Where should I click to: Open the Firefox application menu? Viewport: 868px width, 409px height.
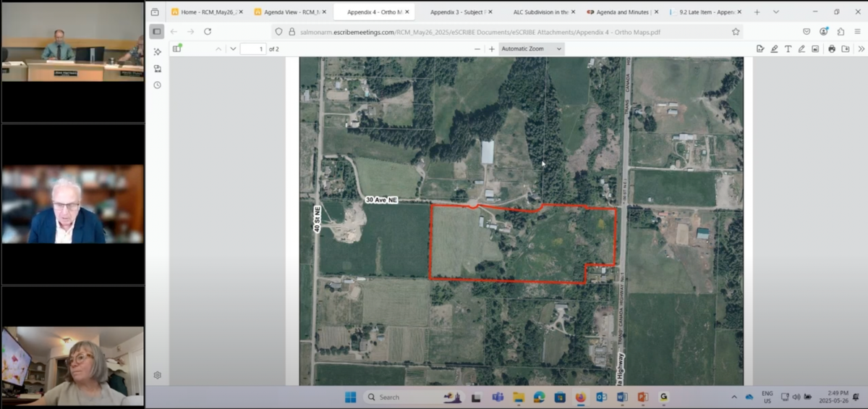[x=857, y=31]
